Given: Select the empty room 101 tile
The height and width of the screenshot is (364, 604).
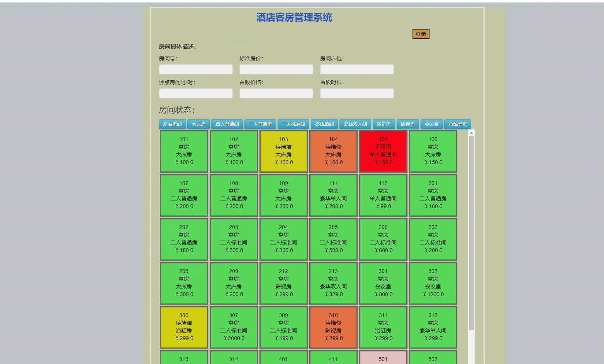Looking at the screenshot, I should (x=184, y=151).
